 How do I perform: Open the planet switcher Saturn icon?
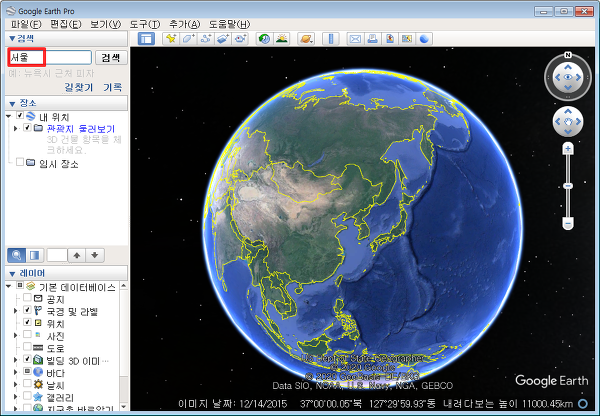click(306, 39)
